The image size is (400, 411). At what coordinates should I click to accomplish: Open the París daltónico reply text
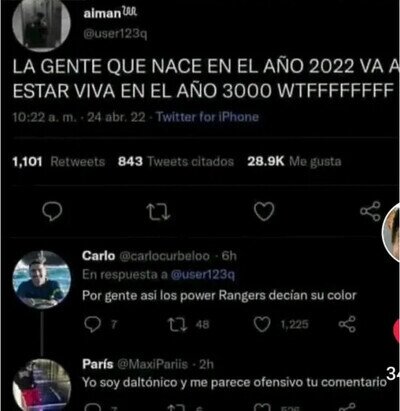(x=234, y=382)
